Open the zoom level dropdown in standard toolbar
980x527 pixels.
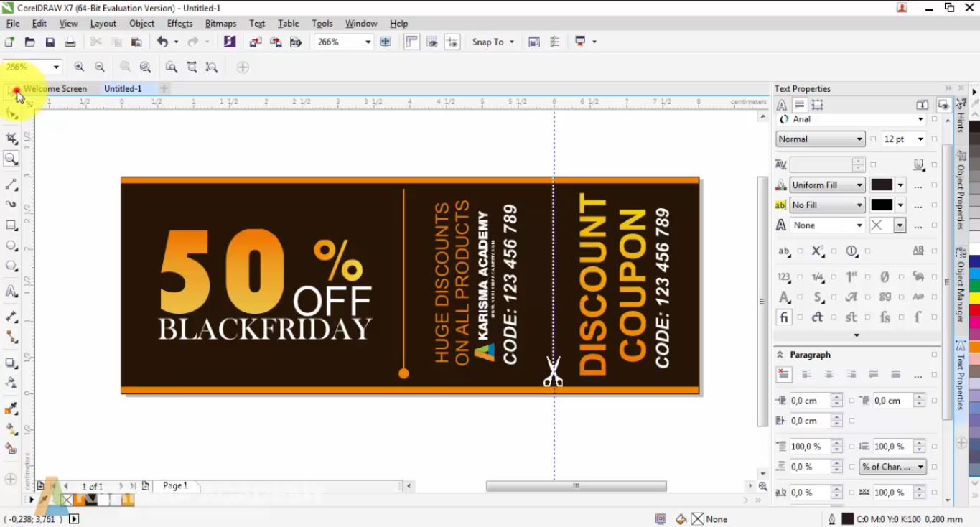368,42
